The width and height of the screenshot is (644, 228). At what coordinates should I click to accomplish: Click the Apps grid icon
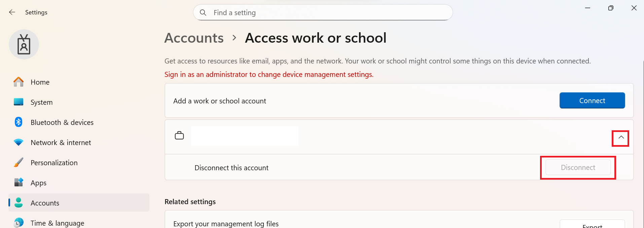point(19,182)
